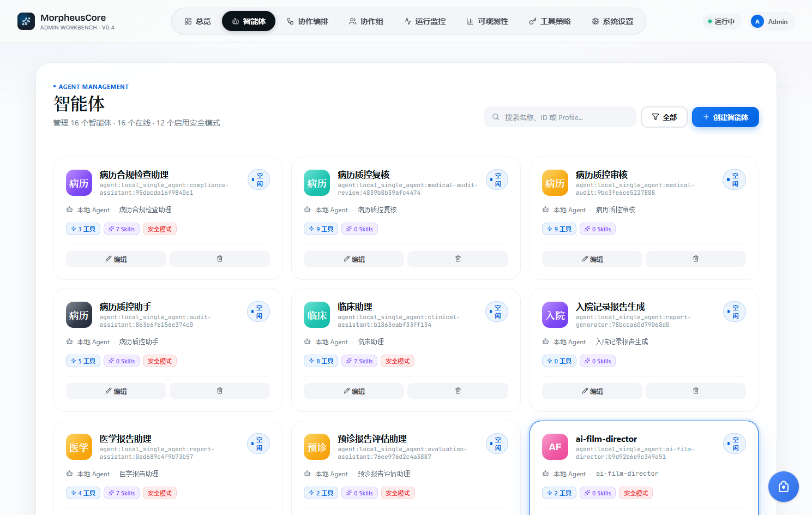Click the 3 工具 tag on 病历合规检查助理

[83, 229]
